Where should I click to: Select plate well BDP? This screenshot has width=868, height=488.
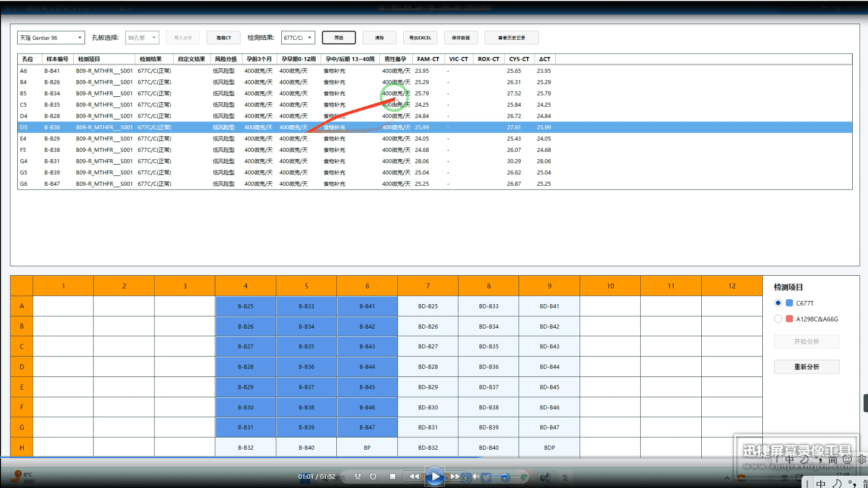(x=549, y=447)
